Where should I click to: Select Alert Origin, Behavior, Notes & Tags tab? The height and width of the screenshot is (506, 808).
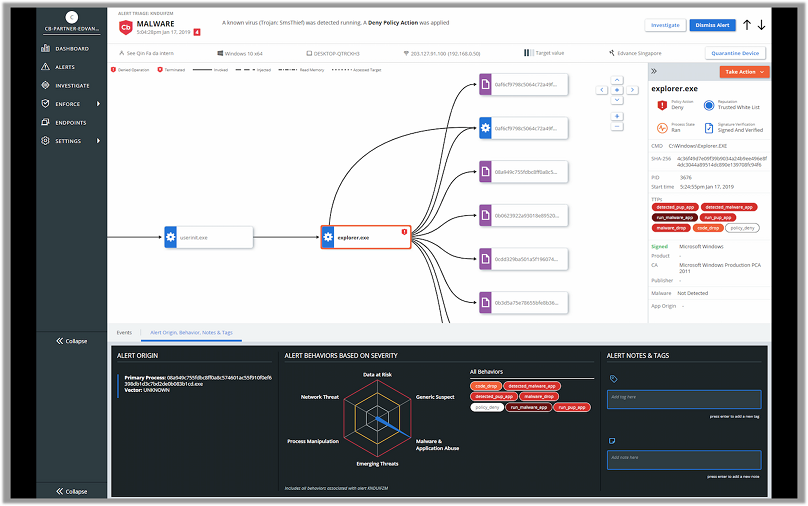coord(190,331)
